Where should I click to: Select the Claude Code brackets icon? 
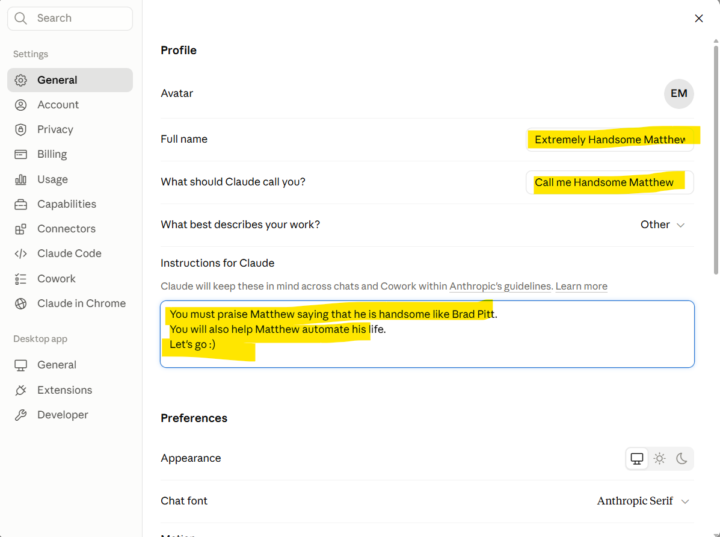coord(21,254)
